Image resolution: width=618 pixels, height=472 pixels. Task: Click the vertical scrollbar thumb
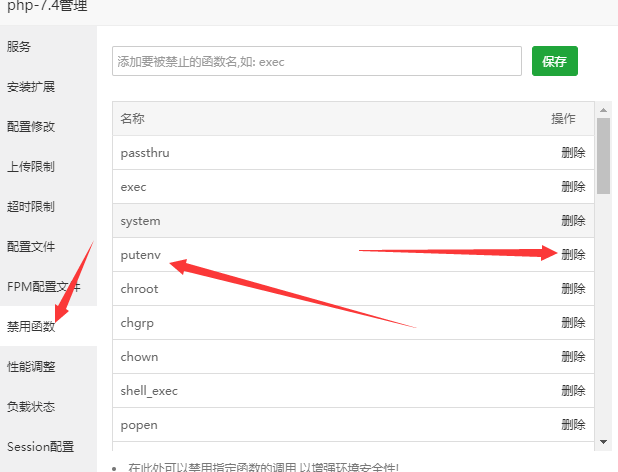click(603, 156)
